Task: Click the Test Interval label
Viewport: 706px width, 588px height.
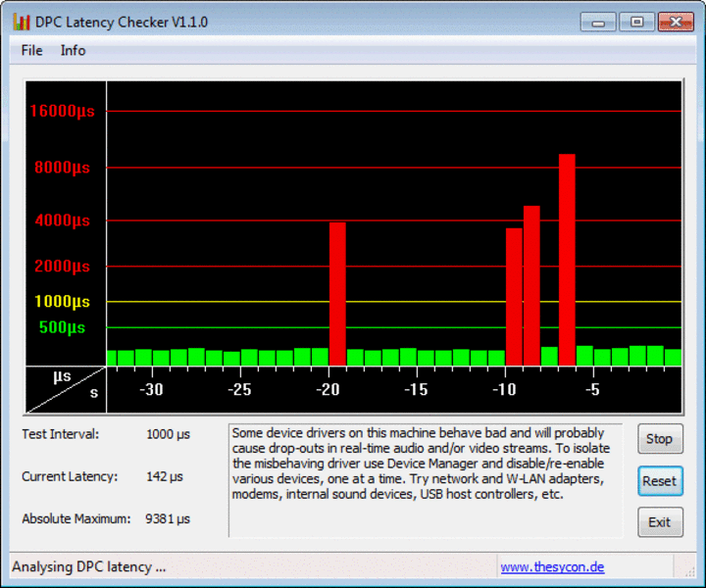Action: click(x=61, y=434)
